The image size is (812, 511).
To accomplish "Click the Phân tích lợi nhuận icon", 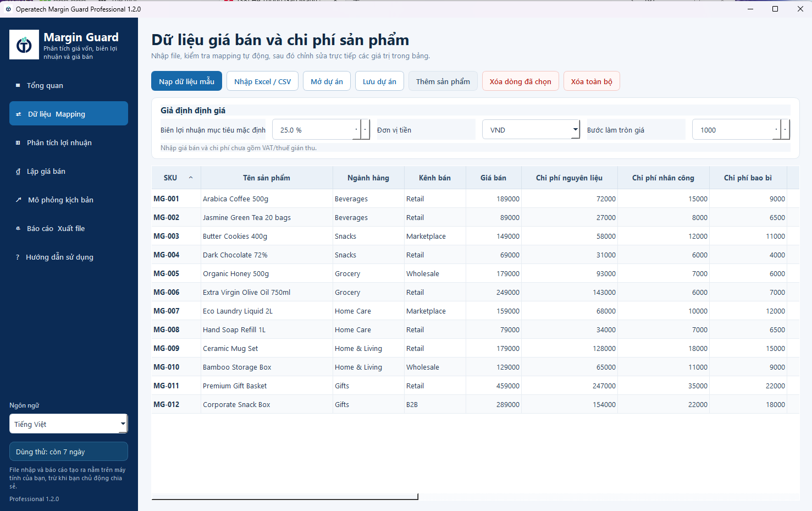I will 18,143.
